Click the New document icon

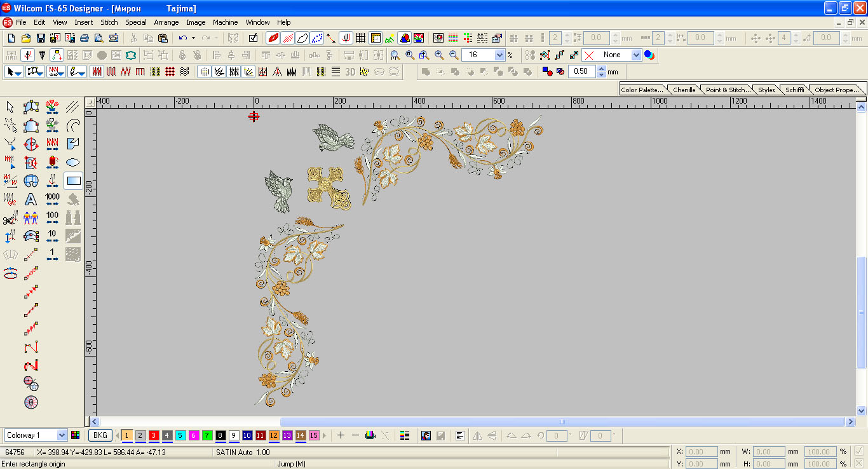pyautogui.click(x=11, y=38)
